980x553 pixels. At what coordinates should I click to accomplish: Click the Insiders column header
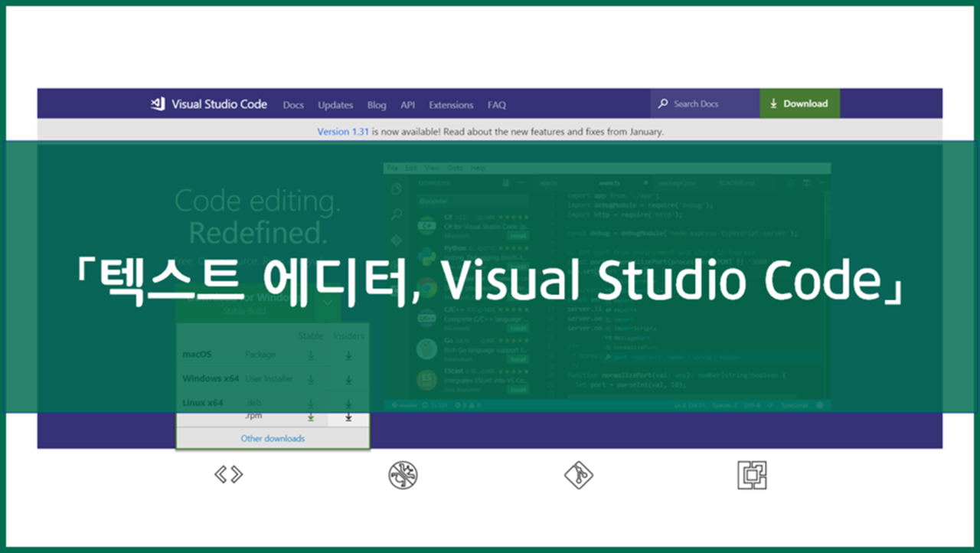349,335
